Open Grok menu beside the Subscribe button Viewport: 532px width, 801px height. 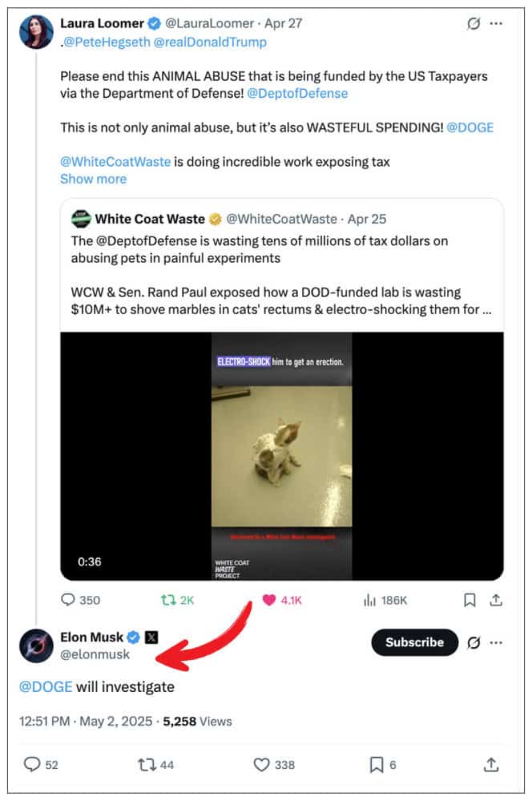[474, 643]
